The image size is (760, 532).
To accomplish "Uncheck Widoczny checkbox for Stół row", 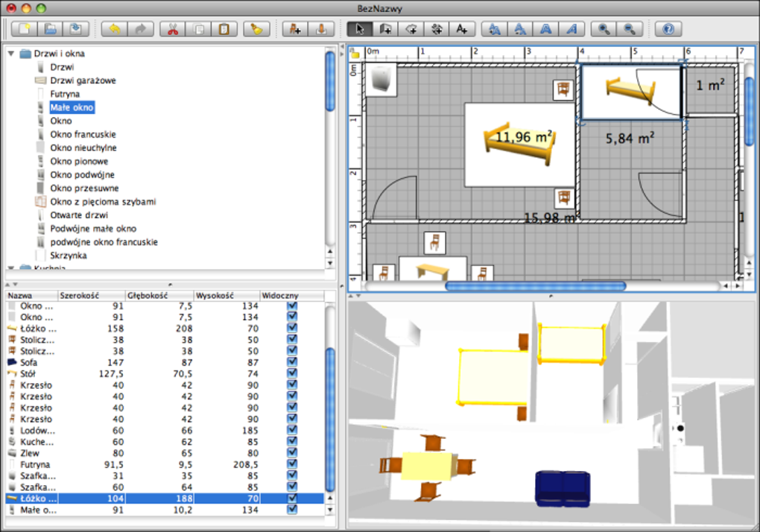I will pyautogui.click(x=292, y=373).
